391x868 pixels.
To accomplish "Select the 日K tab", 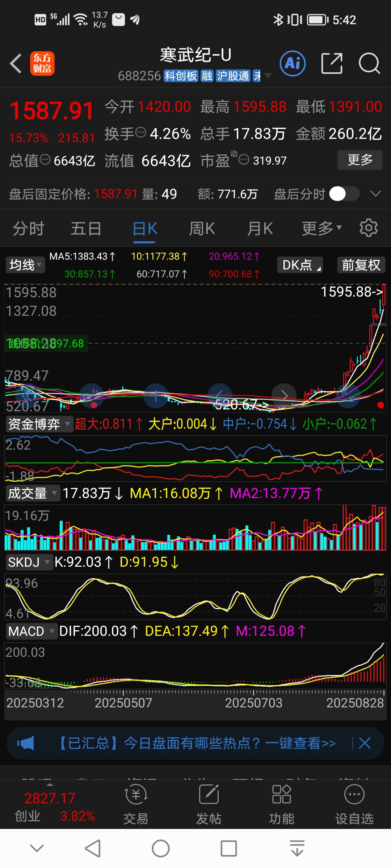I will pyautogui.click(x=144, y=228).
